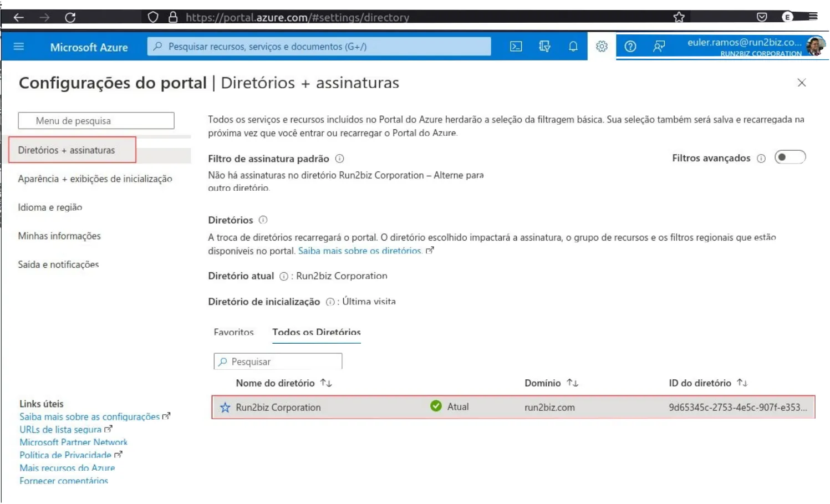Focus the directories Pesquisar field
This screenshot has height=504, width=830.
point(278,362)
